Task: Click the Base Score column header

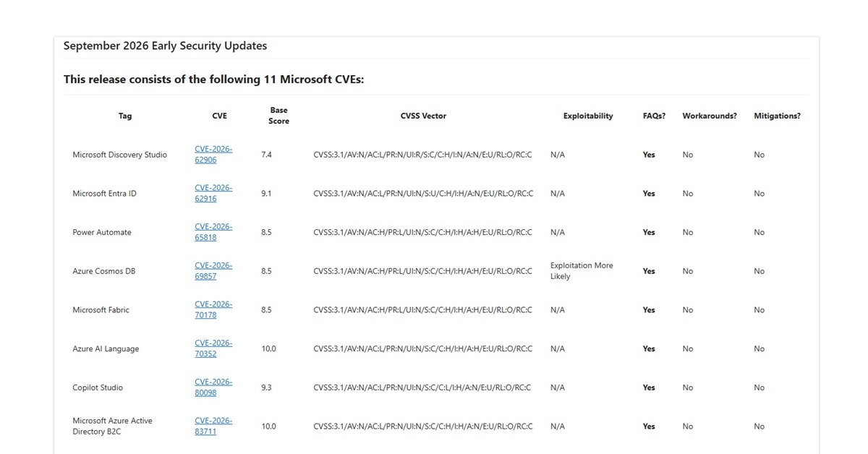Action: [278, 116]
